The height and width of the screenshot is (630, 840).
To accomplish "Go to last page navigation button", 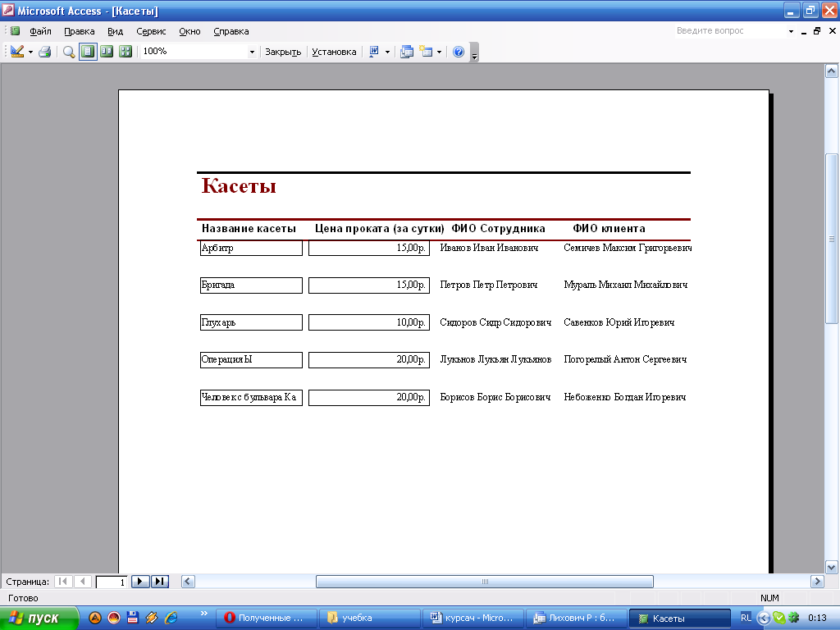I will click(x=160, y=582).
